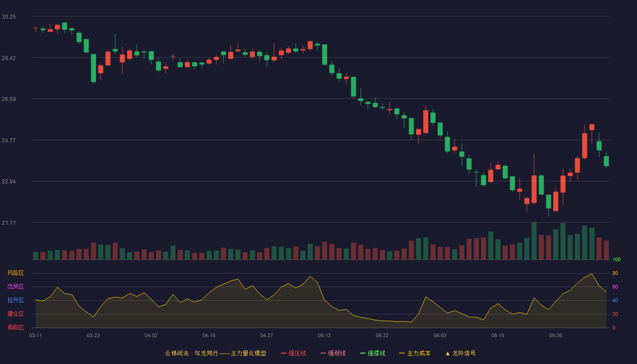Viewport: 637px width, 364px height.
Task: Toggle the 强弱线 dashed legend icon
Action: (x=323, y=353)
